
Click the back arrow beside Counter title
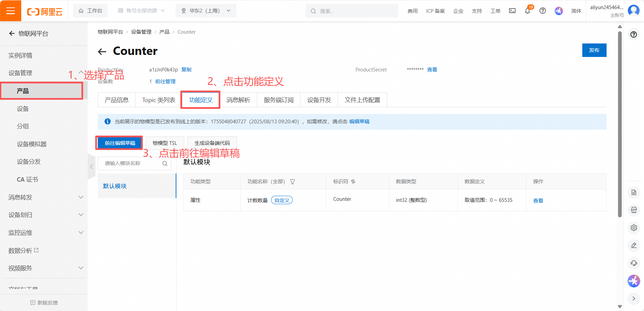[102, 52]
